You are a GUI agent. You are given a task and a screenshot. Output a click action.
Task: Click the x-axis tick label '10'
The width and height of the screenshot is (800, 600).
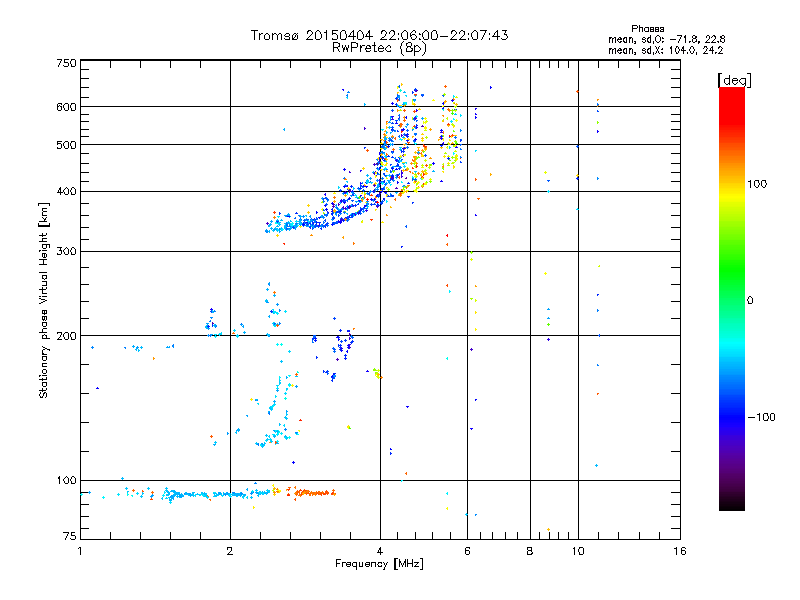point(578,551)
